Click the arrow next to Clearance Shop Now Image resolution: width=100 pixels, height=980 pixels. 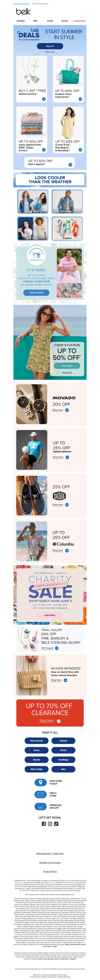tap(59, 721)
